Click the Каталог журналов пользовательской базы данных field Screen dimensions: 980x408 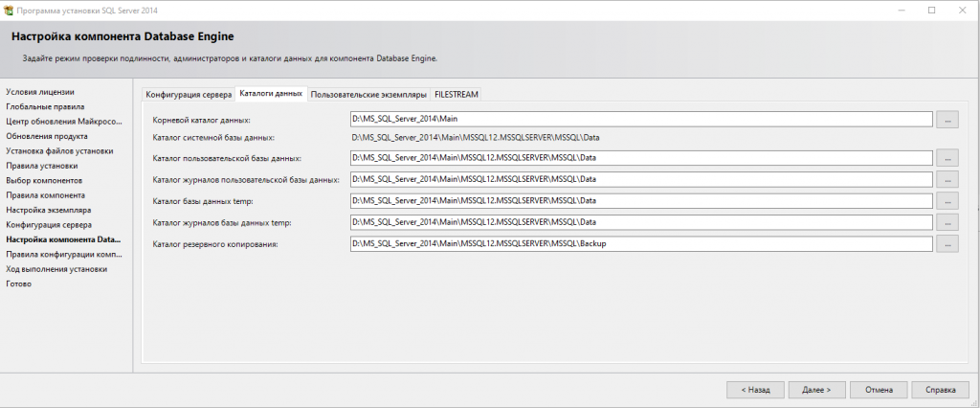click(641, 179)
